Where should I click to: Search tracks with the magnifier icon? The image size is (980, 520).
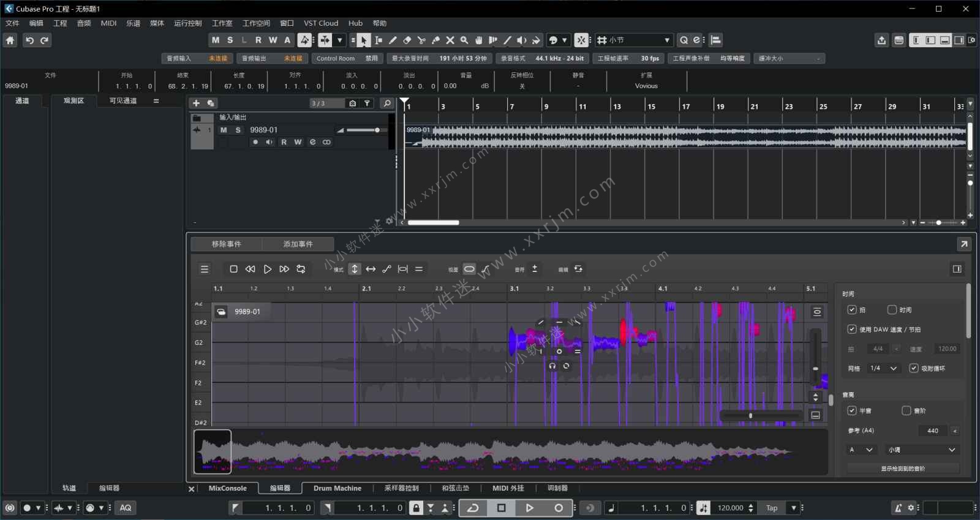point(387,104)
